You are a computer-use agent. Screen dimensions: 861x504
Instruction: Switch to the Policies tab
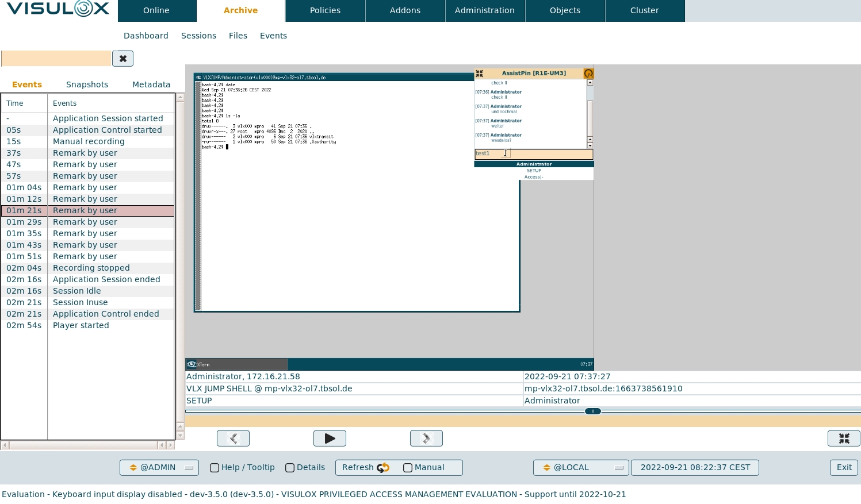coord(325,10)
